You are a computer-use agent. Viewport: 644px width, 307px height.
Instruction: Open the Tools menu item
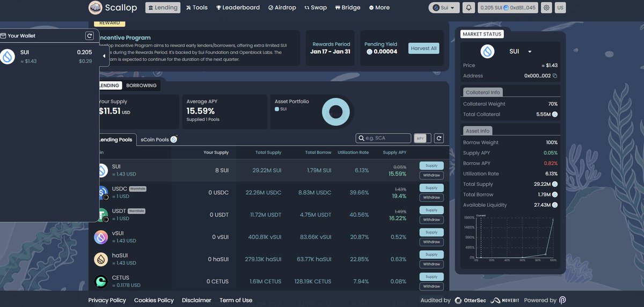point(197,8)
